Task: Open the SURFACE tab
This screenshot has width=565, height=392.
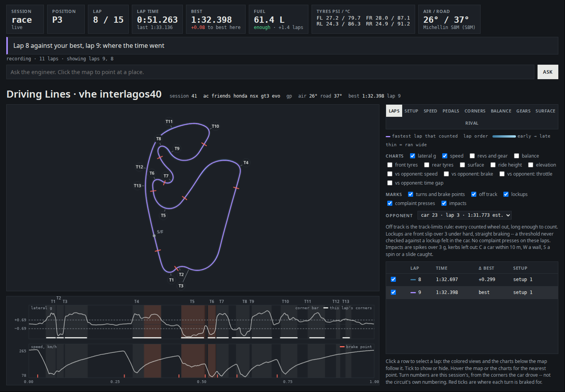Action: (x=545, y=111)
